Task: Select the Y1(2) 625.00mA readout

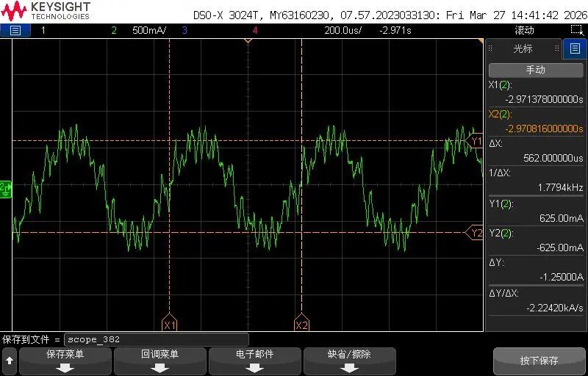Action: (x=536, y=211)
